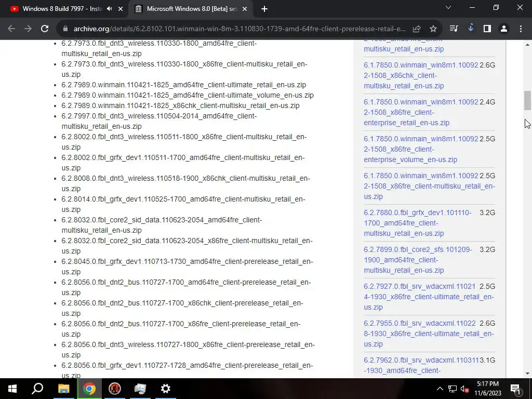532x399 pixels.
Task: Bookmark this page with the star icon
Action: coord(433,29)
